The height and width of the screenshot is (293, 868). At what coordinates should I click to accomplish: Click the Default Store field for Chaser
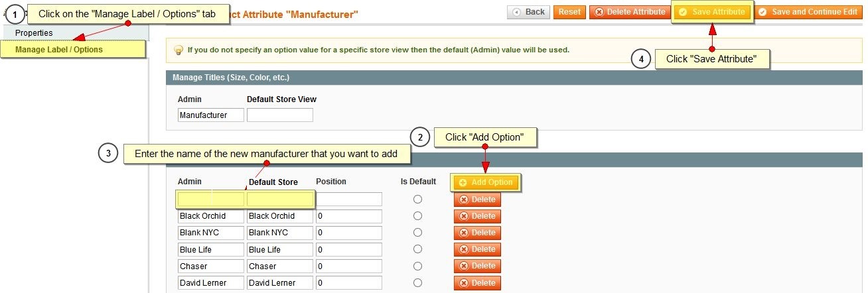click(280, 266)
